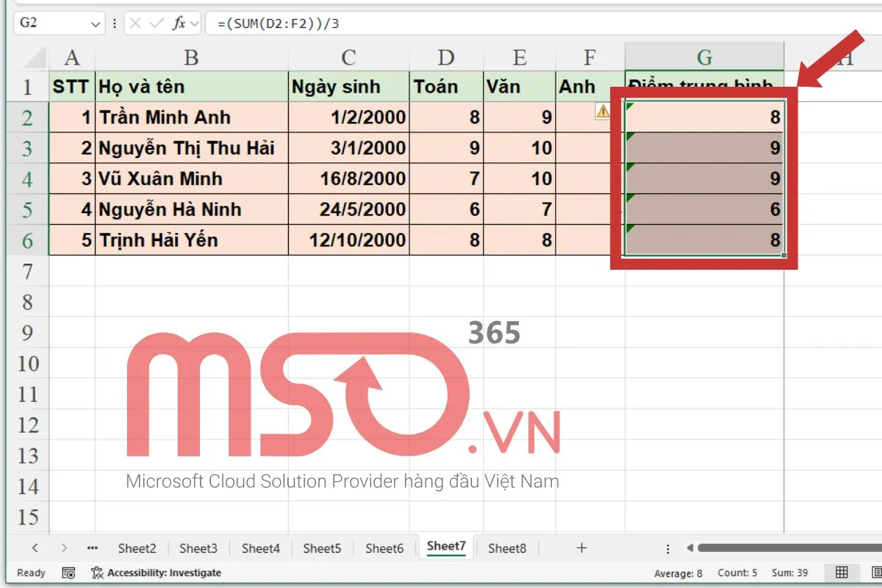Click the vertical ellipsis next to the Name Box
Screen dimensions: 882x588
click(114, 22)
